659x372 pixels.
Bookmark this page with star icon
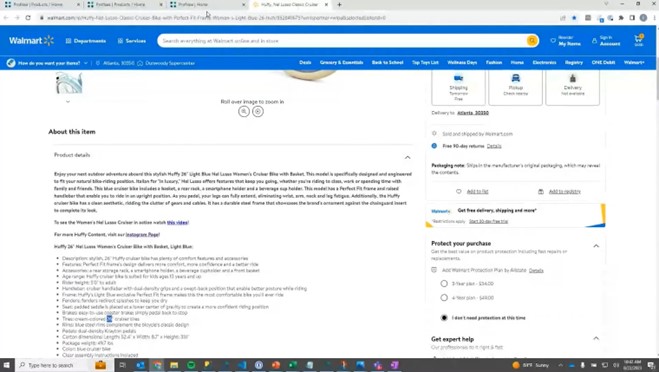(x=574, y=18)
